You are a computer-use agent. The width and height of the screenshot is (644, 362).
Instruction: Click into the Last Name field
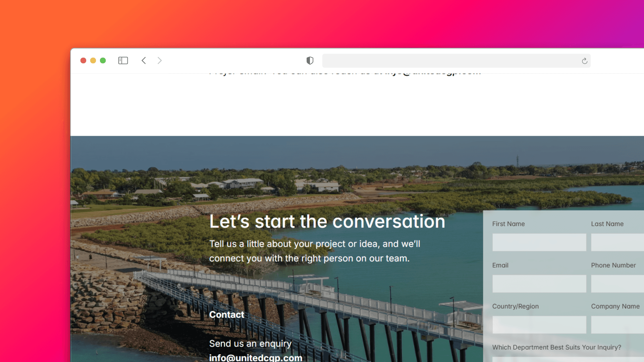[x=617, y=242]
